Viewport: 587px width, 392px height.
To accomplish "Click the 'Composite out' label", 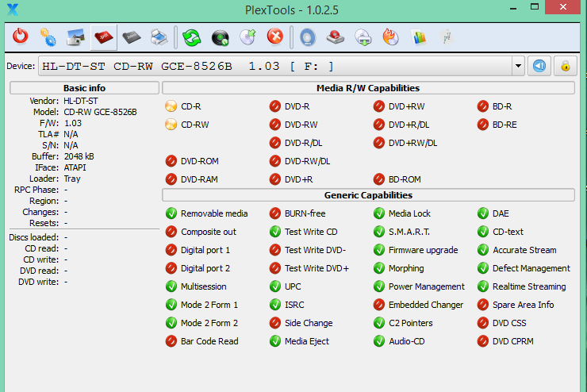I will pos(209,233).
